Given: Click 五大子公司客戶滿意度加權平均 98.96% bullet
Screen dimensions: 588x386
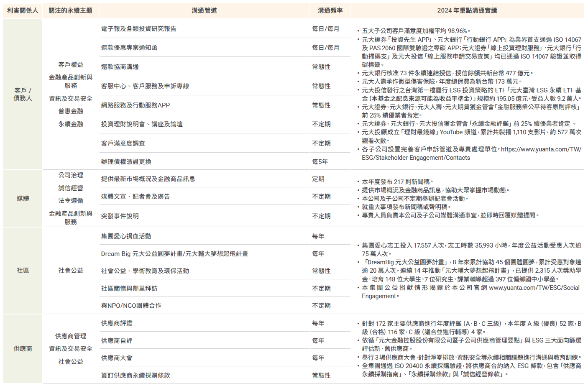Looking at the screenshot, I should click(416, 31).
